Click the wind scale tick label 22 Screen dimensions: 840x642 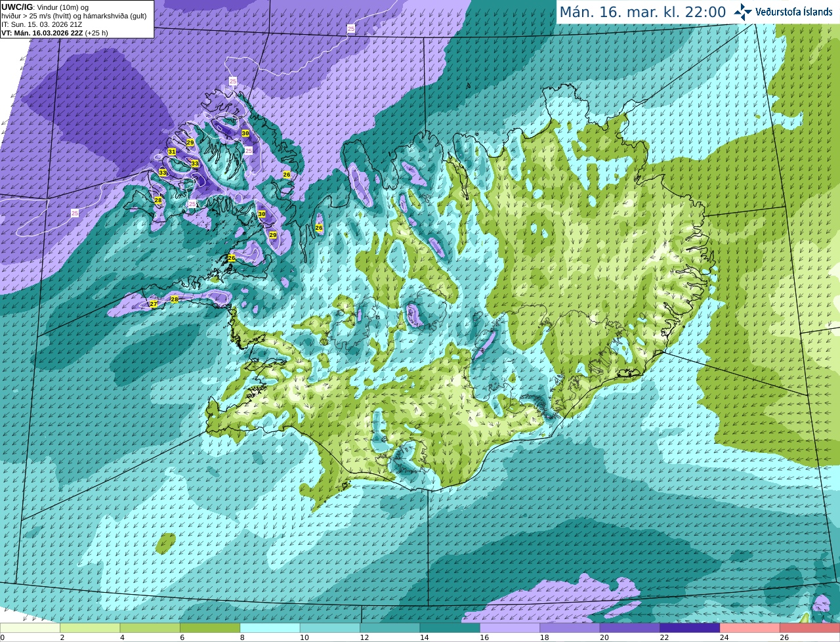point(664,637)
